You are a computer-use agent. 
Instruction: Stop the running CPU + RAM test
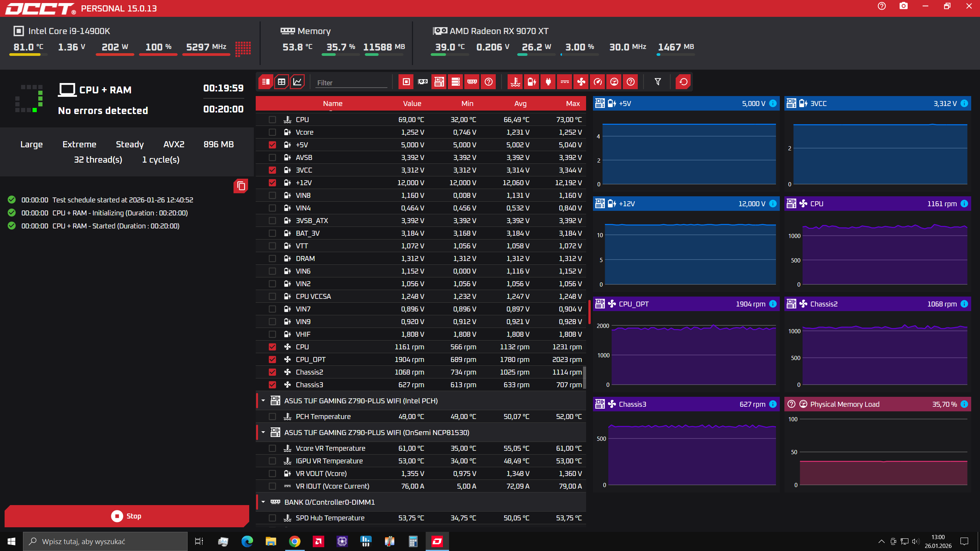[127, 516]
